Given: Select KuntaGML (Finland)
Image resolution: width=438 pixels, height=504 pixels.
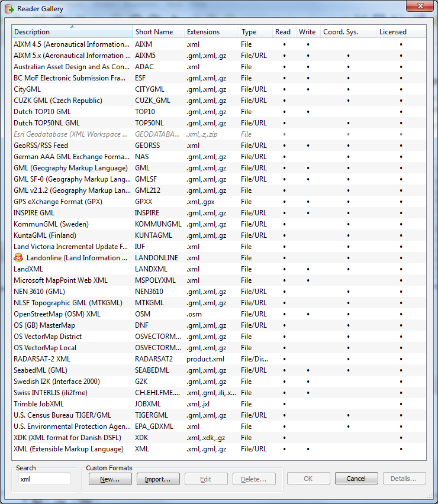Looking at the screenshot, I should [218, 235].
